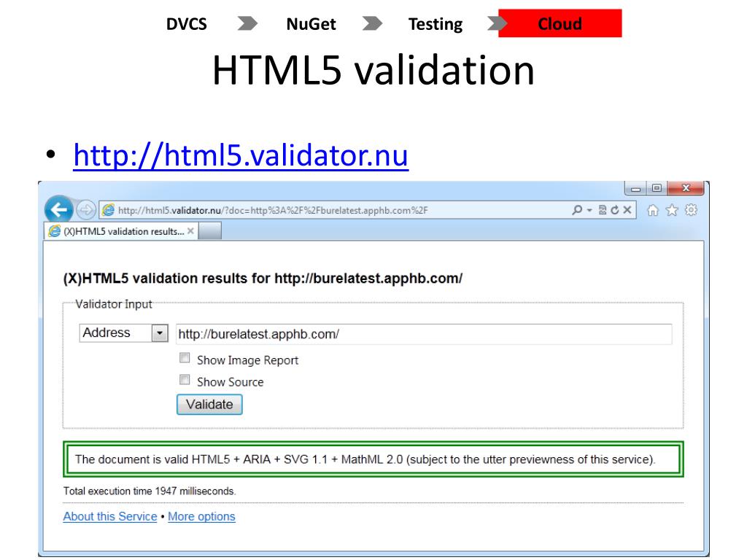Click the IE page icon in address bar
The height and width of the screenshot is (560, 747).
(109, 210)
